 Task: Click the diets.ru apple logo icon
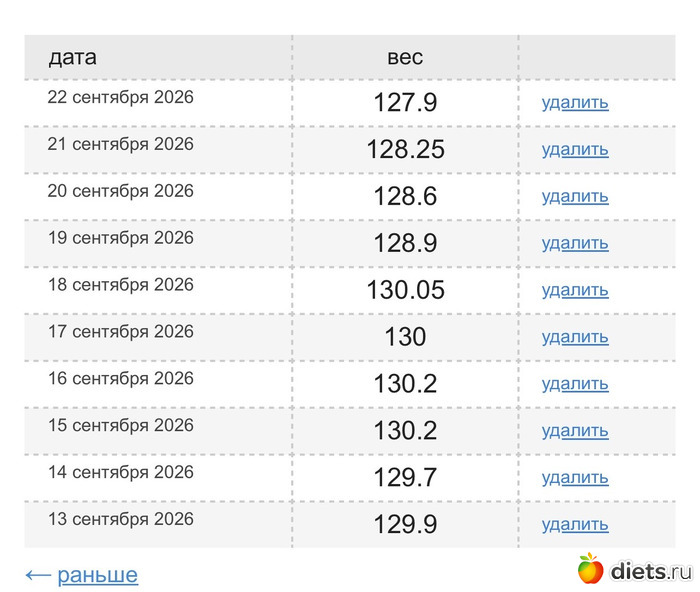coord(590,568)
